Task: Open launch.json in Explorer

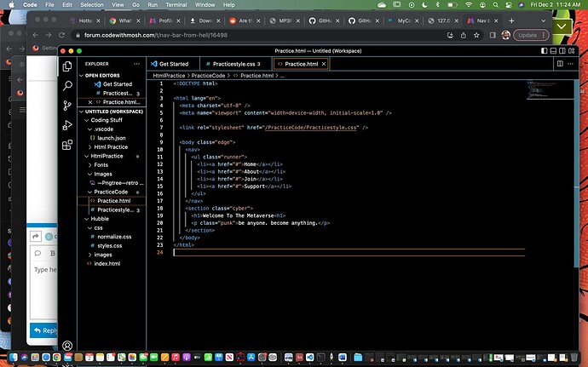Action: (x=112, y=138)
